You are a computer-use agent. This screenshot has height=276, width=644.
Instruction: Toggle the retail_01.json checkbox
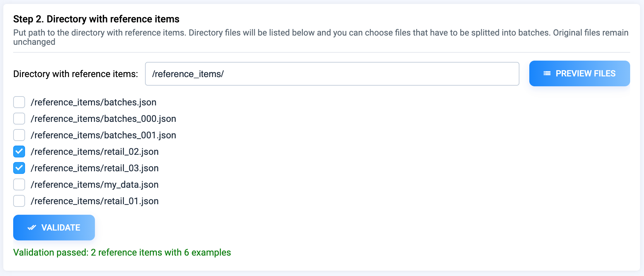pos(19,201)
